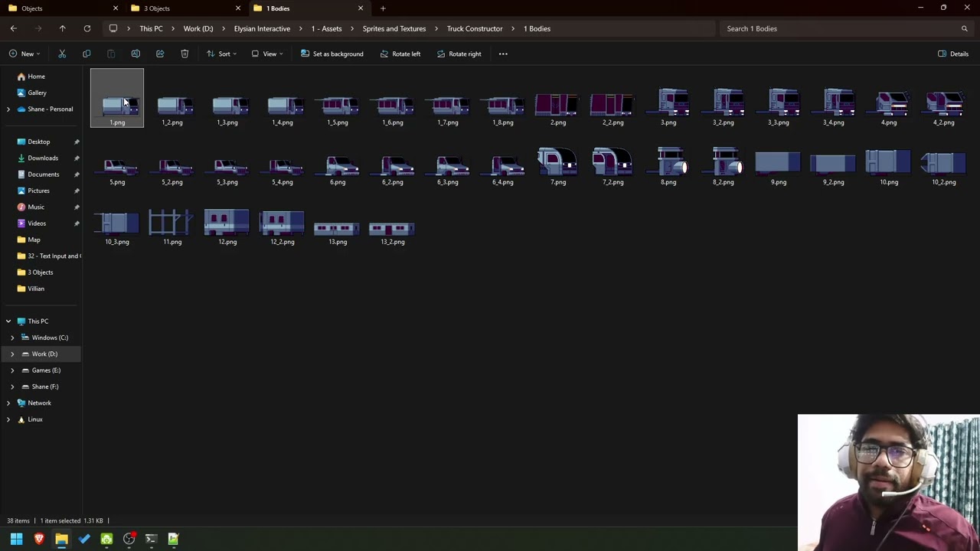980x551 pixels.
Task: Collapse the This PC tree node
Action: pyautogui.click(x=8, y=321)
